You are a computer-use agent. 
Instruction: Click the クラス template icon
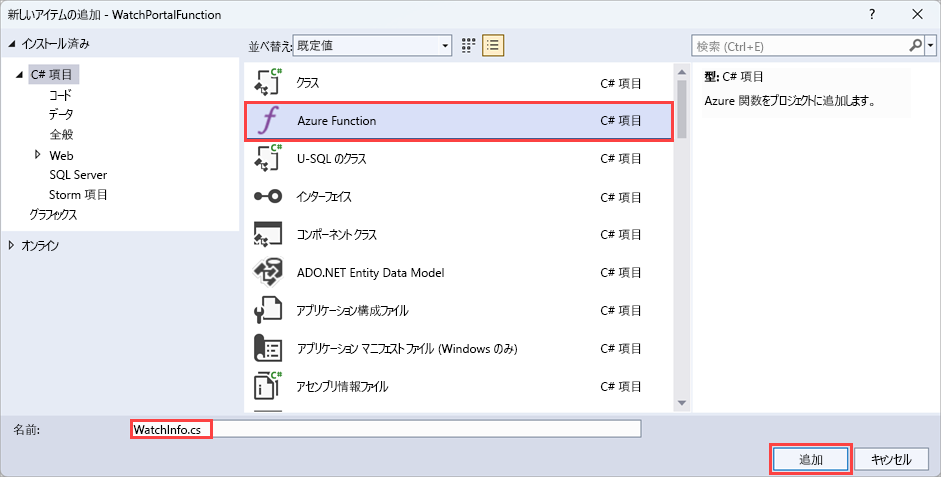click(x=268, y=83)
